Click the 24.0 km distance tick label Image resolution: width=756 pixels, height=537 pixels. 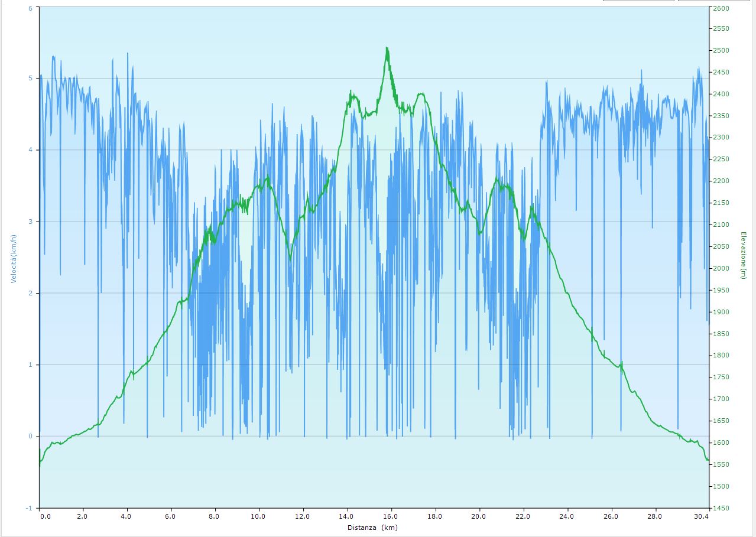click(567, 516)
